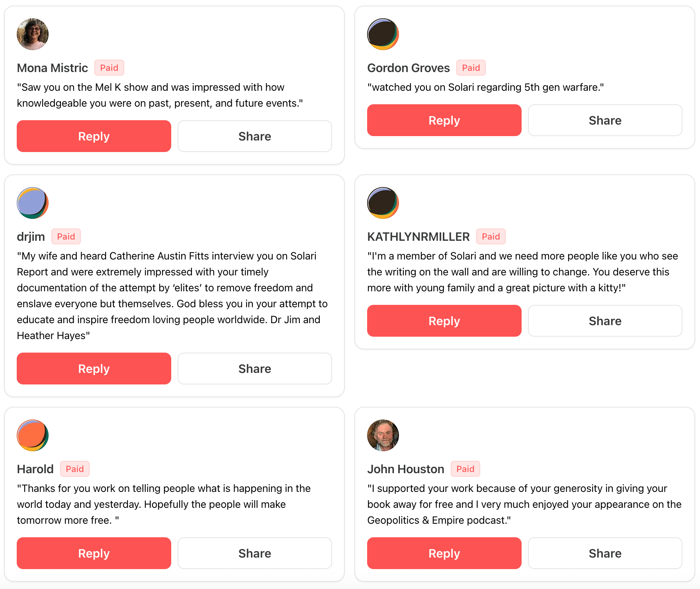Screen dimensions: 700x589
Task: Reply to John Houston's comment
Action: (x=444, y=553)
